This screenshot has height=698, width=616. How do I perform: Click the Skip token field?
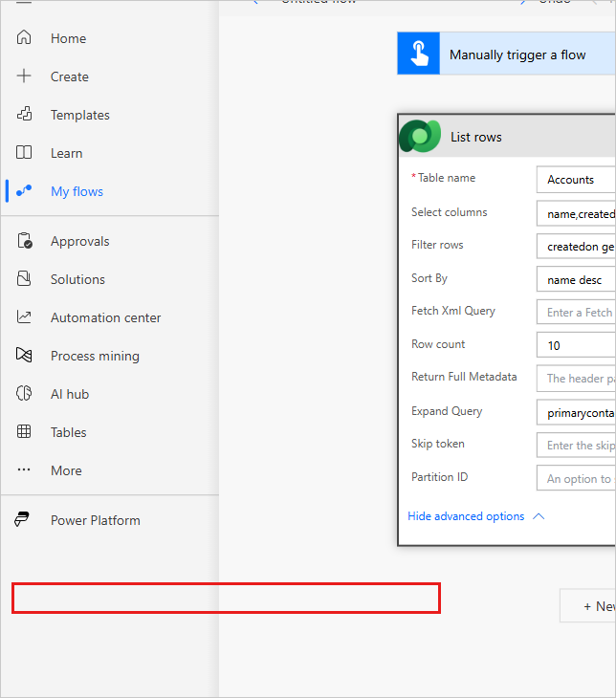tap(577, 445)
